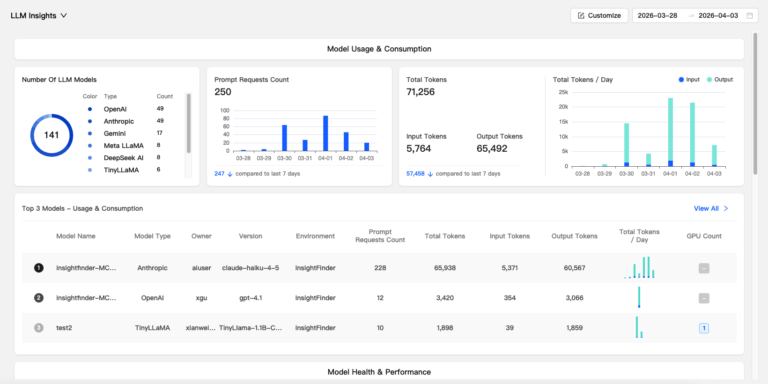
Task: Click down arrow beside 247 comparison
Action: pos(230,174)
